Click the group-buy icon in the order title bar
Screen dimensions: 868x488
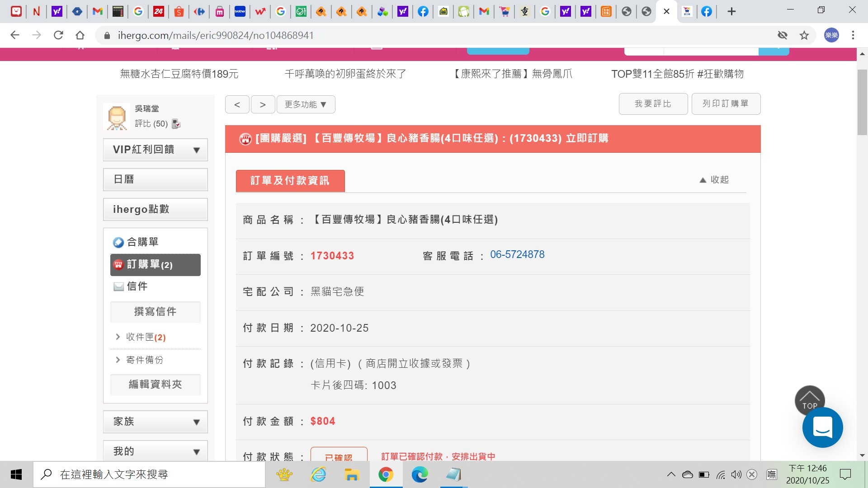point(245,139)
